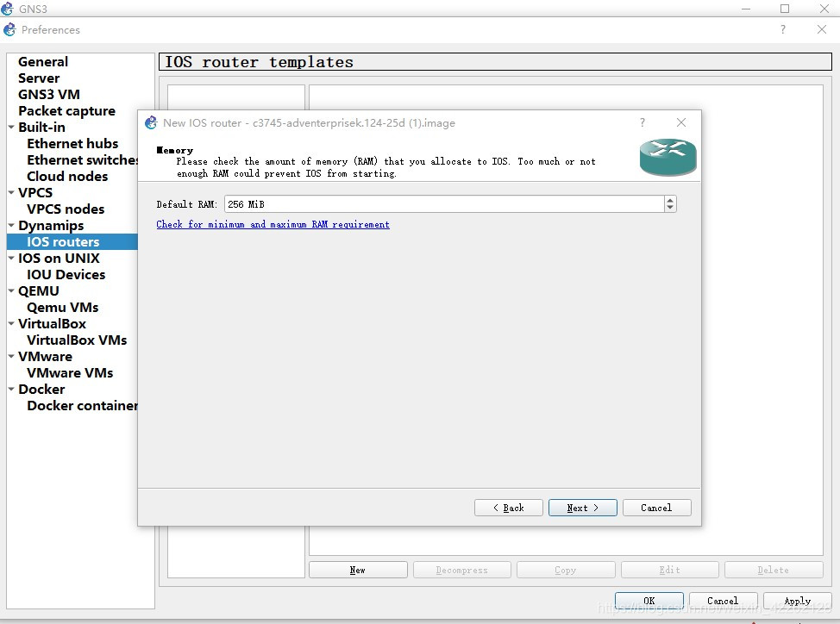Collapse the Dynamips tree section
The image size is (840, 624).
point(11,225)
